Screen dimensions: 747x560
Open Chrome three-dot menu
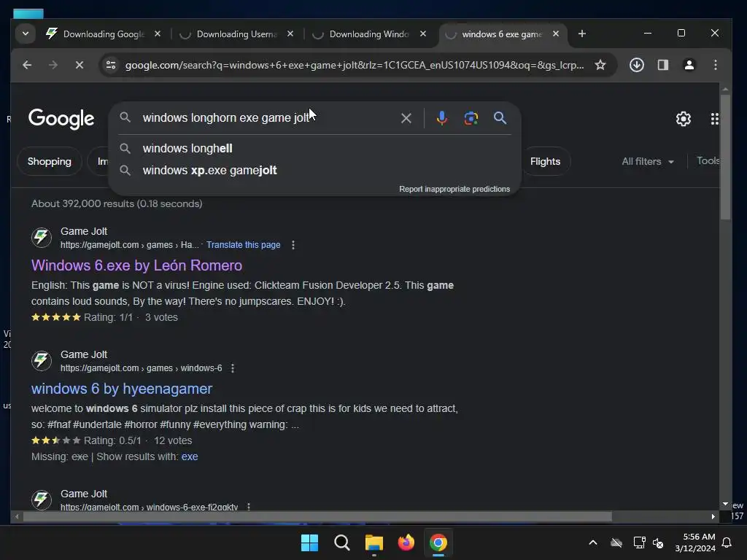716,65
